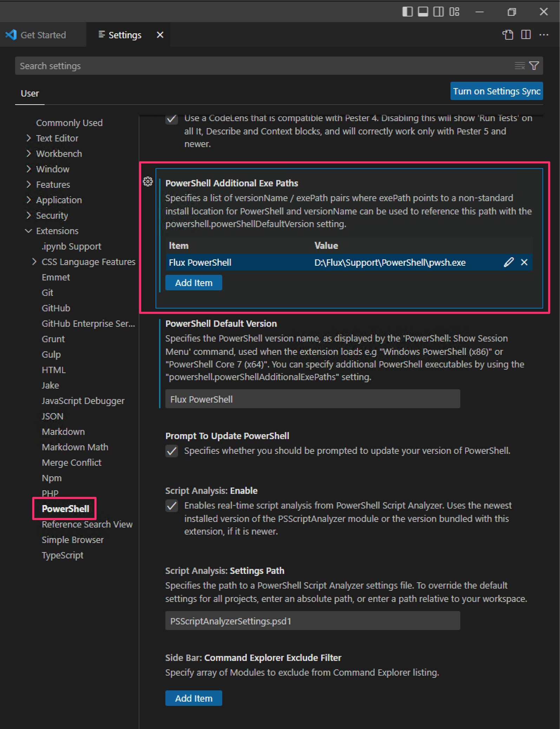This screenshot has width=560, height=729.
Task: Switch to the Get Started tab
Action: point(43,35)
